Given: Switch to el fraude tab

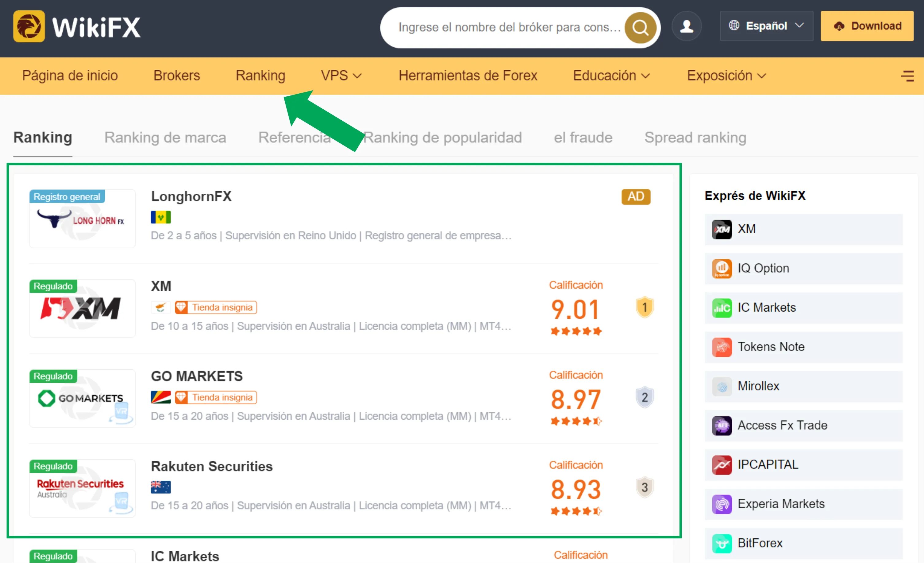Looking at the screenshot, I should 583,137.
